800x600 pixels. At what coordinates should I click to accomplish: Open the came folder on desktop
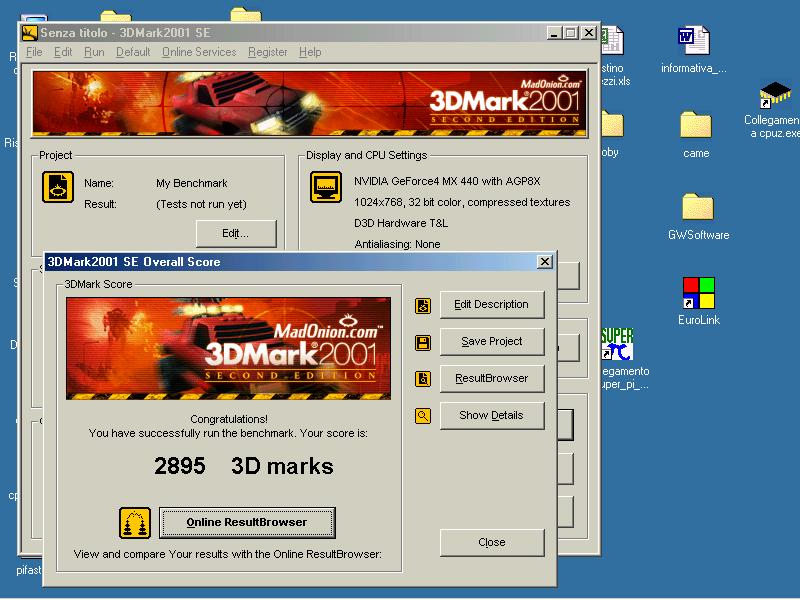696,125
